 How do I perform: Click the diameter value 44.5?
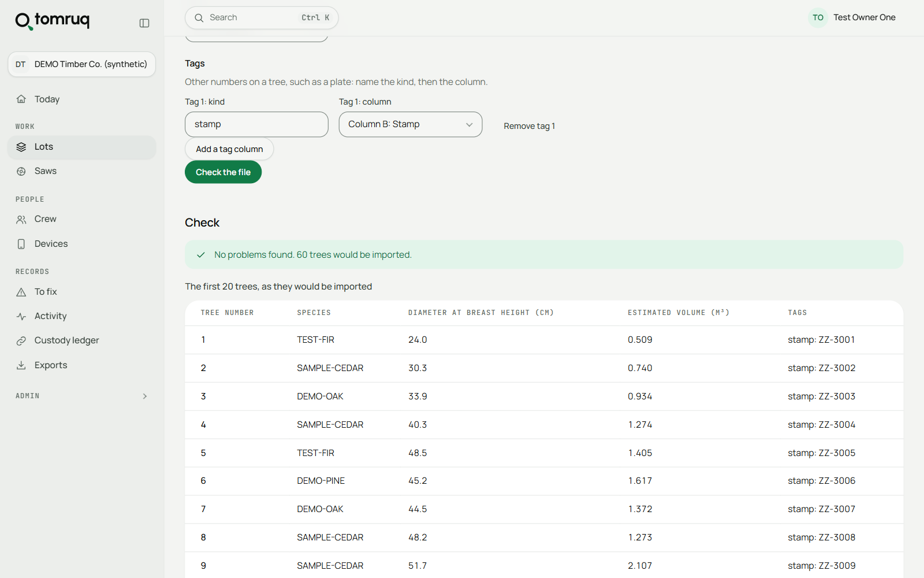click(x=418, y=509)
